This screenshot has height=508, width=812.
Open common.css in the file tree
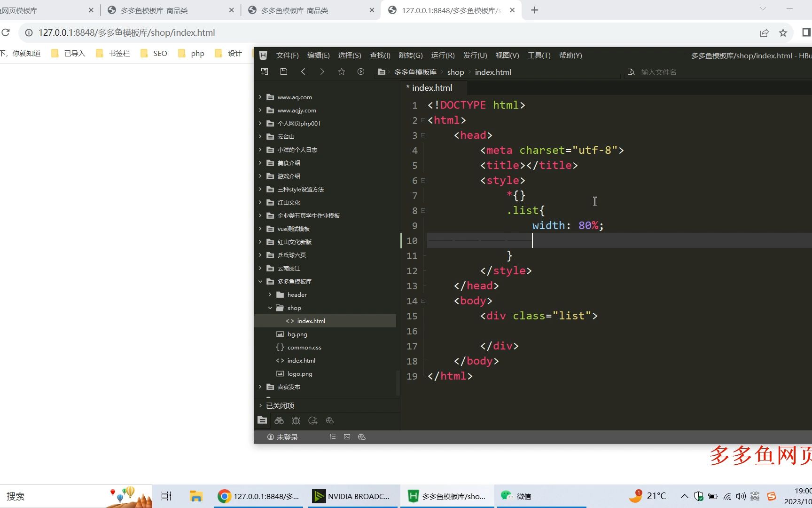click(304, 347)
